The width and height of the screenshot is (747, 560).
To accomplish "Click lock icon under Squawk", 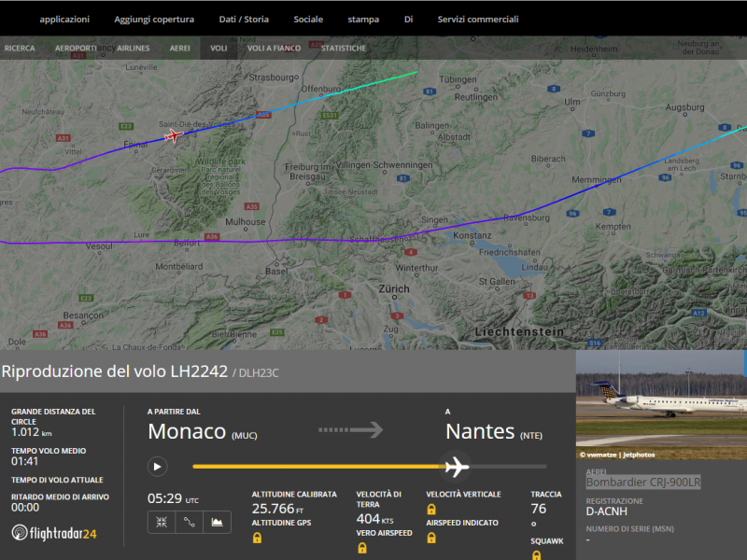I will click(x=536, y=555).
